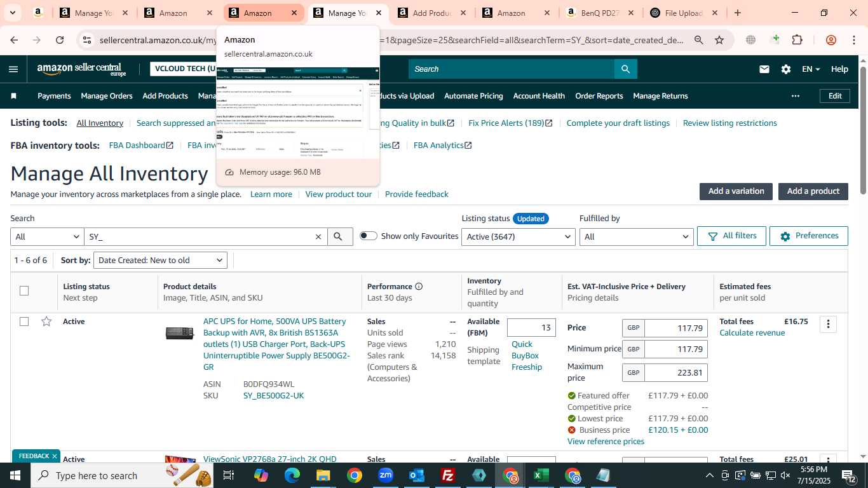Open the FBA Dashboard link
The height and width of the screenshot is (488, 868).
click(141, 146)
